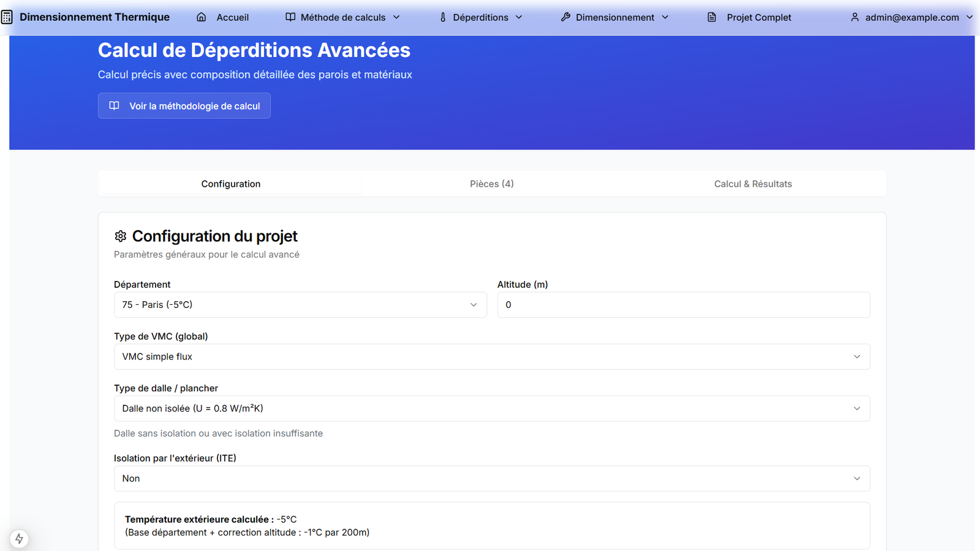Switch to the Pièces (4) tab
Image resolution: width=980 pixels, height=551 pixels.
(492, 184)
